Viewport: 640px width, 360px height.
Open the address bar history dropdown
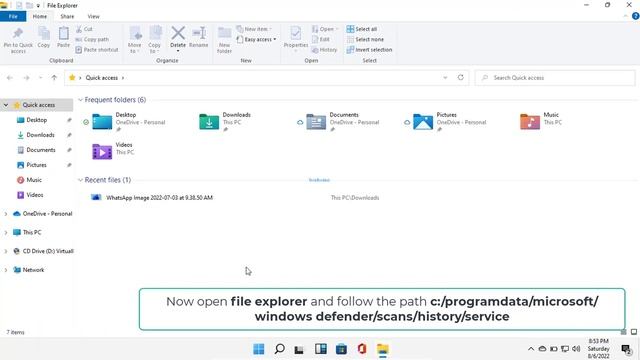pyautogui.click(x=445, y=78)
